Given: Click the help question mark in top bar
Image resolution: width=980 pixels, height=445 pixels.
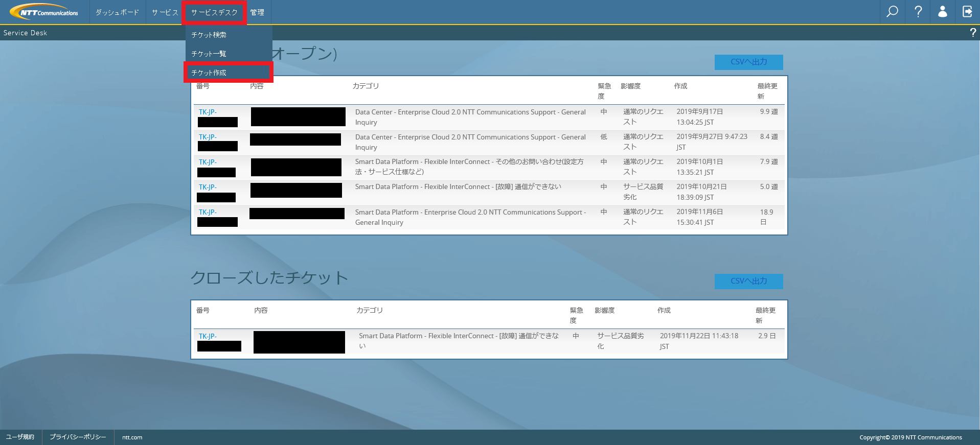Looking at the screenshot, I should [918, 12].
